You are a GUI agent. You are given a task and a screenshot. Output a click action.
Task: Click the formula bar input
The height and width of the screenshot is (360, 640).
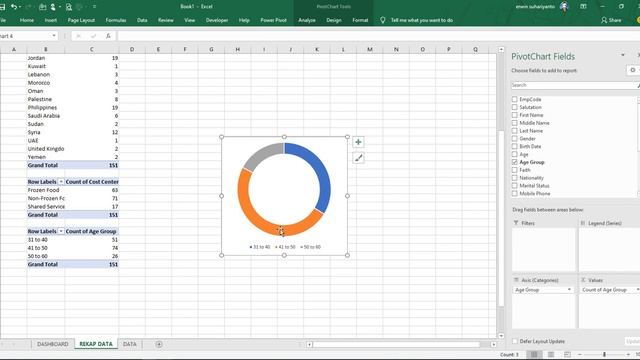pos(378,36)
